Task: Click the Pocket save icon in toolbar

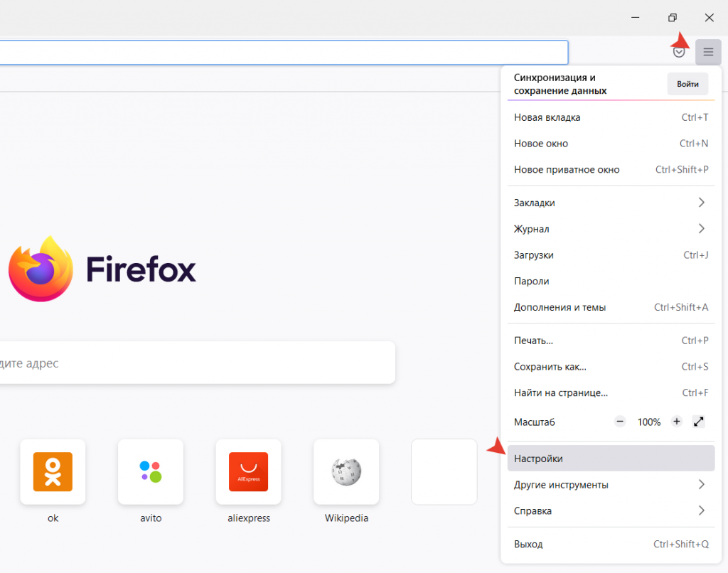Action: 679,52
